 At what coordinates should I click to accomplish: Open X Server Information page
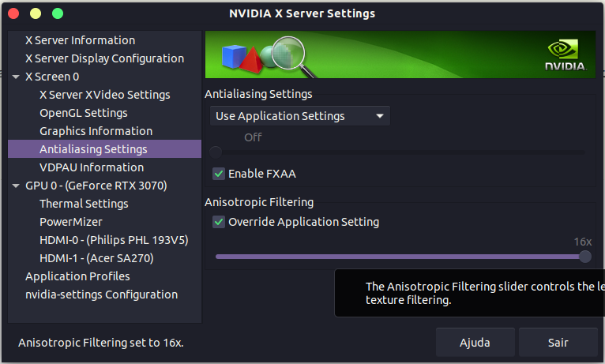(81, 40)
